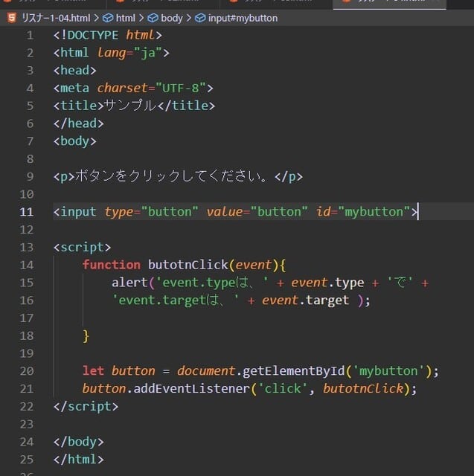Viewport: 474px width, 476px height.
Task: Click the HTML5 file icon in the breadcrumb
Action: point(9,18)
